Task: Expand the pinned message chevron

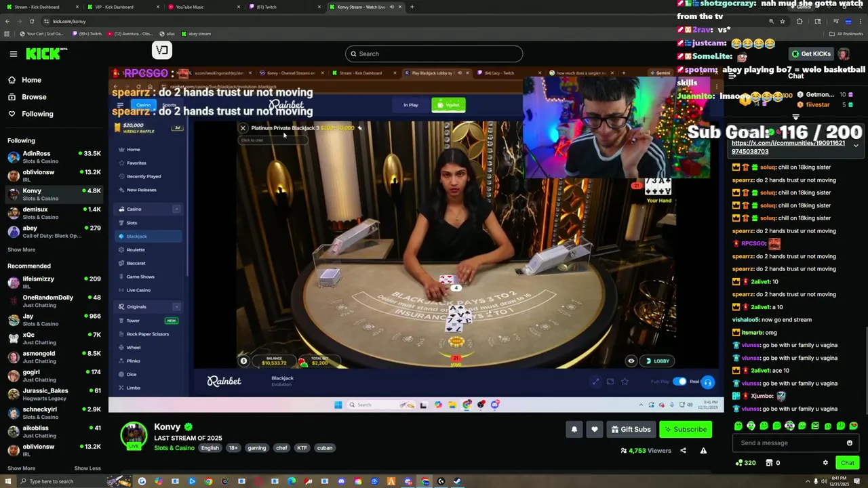Action: click(x=856, y=146)
